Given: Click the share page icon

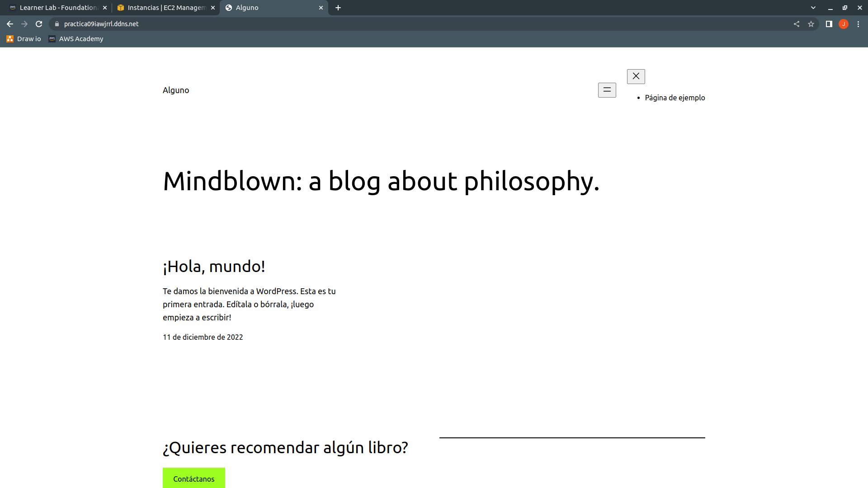Looking at the screenshot, I should point(797,24).
